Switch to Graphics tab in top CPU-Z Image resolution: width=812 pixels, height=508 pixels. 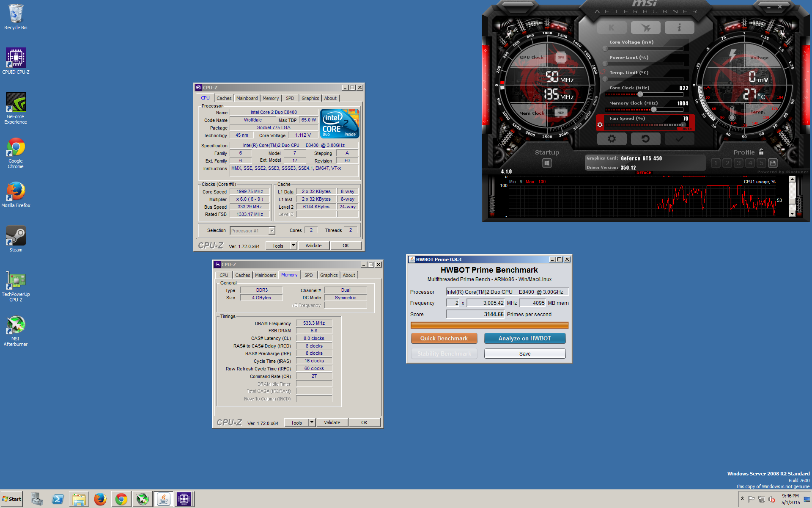310,98
